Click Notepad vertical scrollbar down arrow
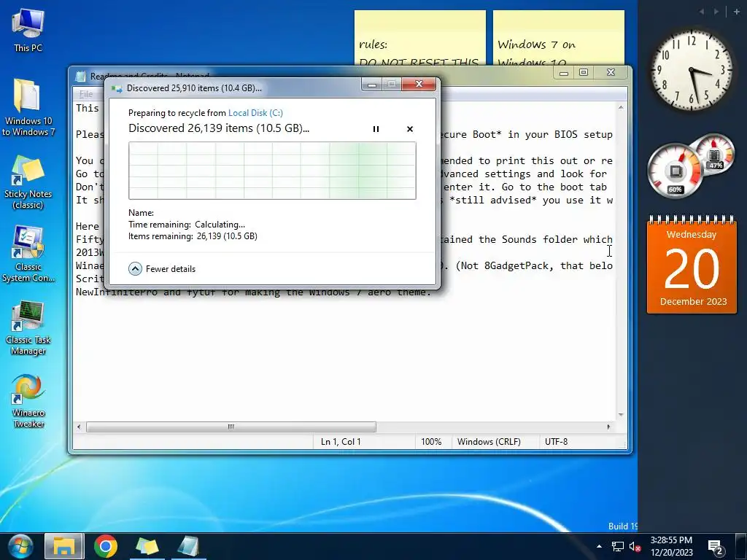Viewport: 747px width, 560px height. pos(621,415)
